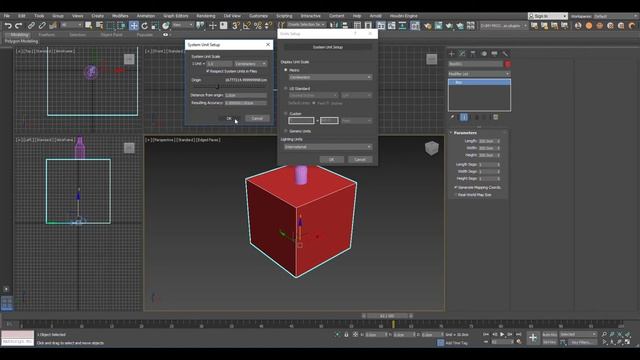640x360 pixels.
Task: Click the red object color swatch
Action: (x=508, y=64)
